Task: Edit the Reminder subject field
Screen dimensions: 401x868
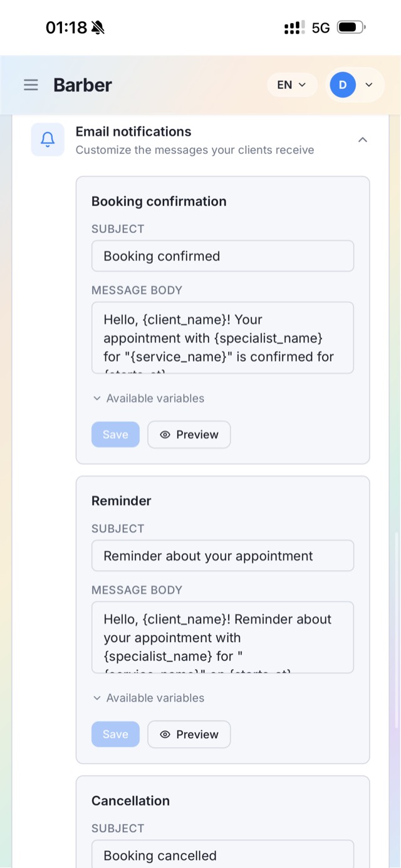Action: [222, 556]
